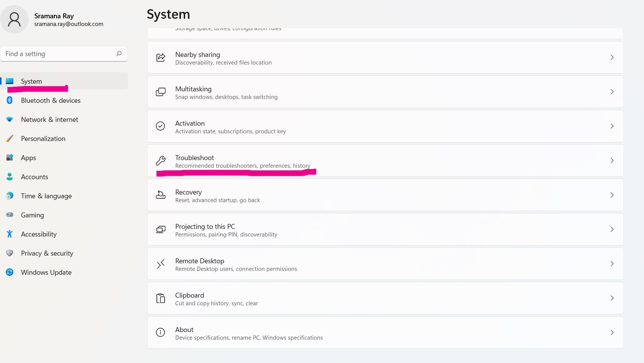Expand the Nearby sharing section chevron
Viewport: 644px width, 363px height.
coord(612,57)
